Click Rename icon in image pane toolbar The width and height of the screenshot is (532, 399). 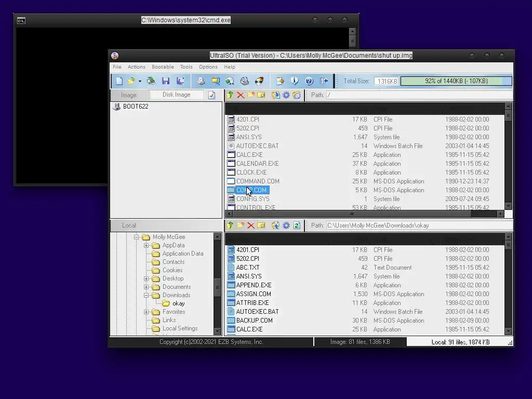pos(261,95)
